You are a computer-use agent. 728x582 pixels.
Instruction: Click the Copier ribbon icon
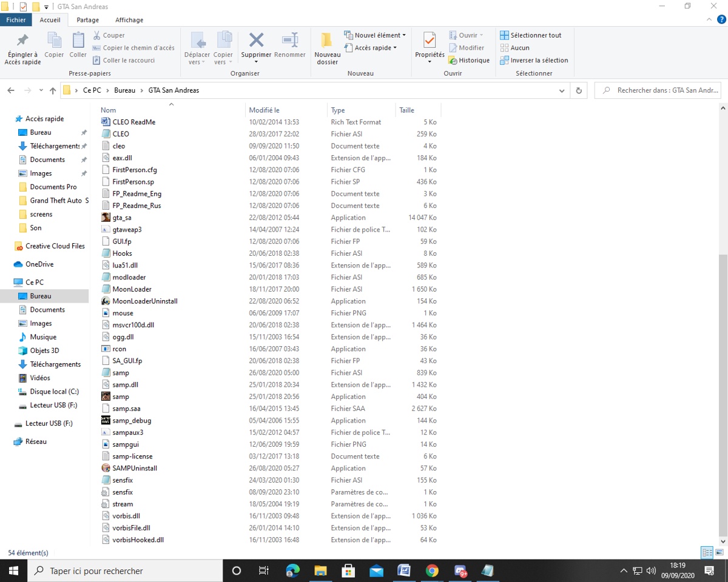54,41
